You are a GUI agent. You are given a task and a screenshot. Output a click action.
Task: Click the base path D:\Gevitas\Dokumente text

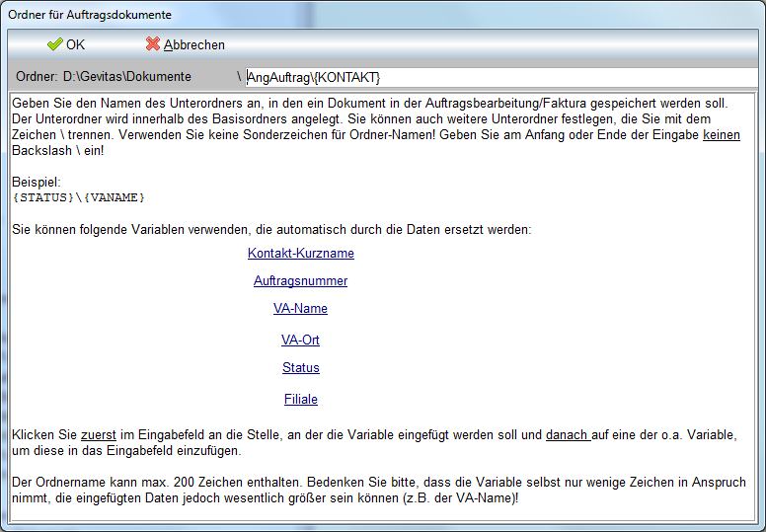coord(127,77)
